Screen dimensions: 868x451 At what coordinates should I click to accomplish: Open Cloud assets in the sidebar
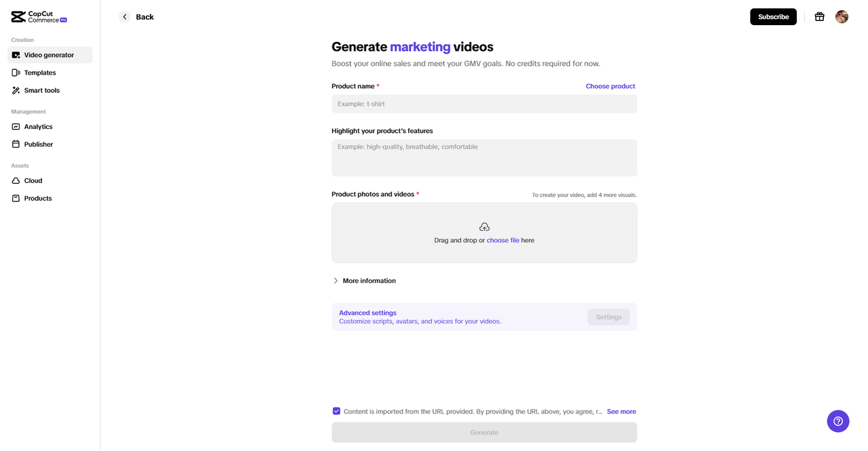[33, 181]
